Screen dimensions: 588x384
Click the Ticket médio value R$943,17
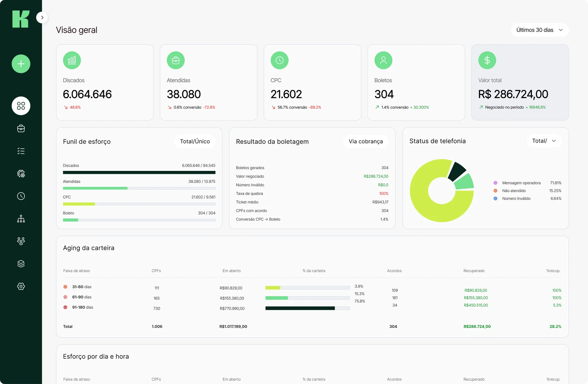click(x=380, y=202)
